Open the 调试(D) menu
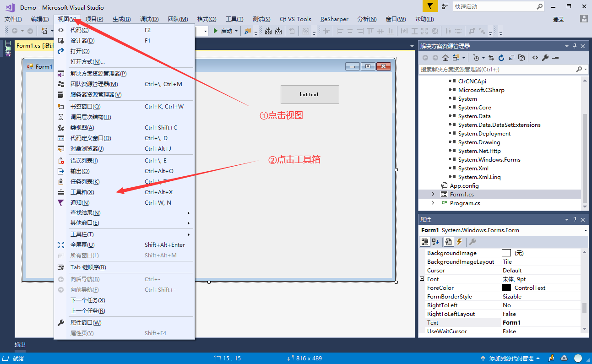 coord(149,19)
